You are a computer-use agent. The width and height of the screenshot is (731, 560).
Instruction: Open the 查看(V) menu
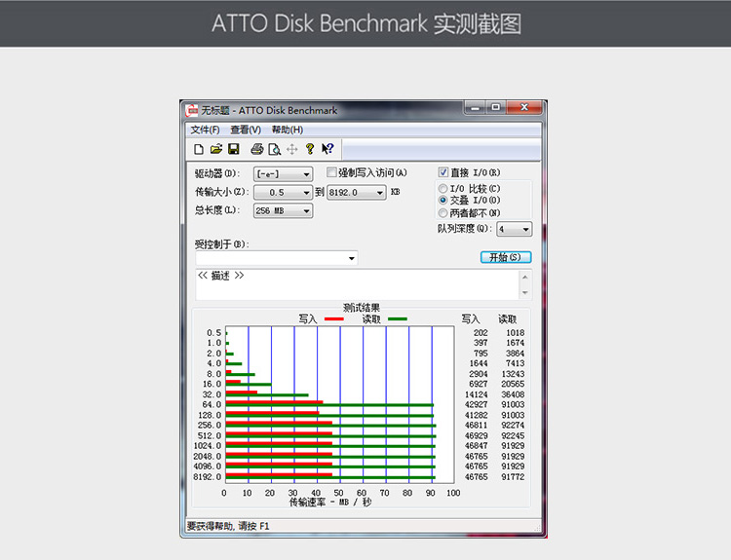click(x=246, y=130)
